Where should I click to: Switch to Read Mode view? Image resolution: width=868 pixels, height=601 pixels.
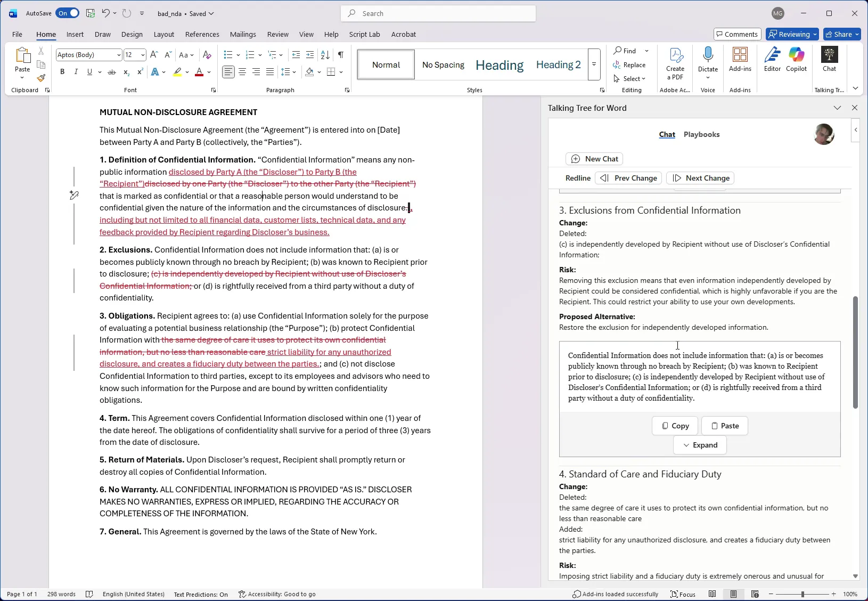tap(713, 594)
